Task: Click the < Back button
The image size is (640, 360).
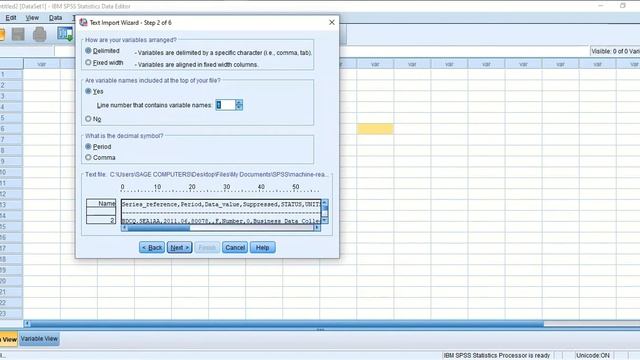Action: click(x=151, y=247)
